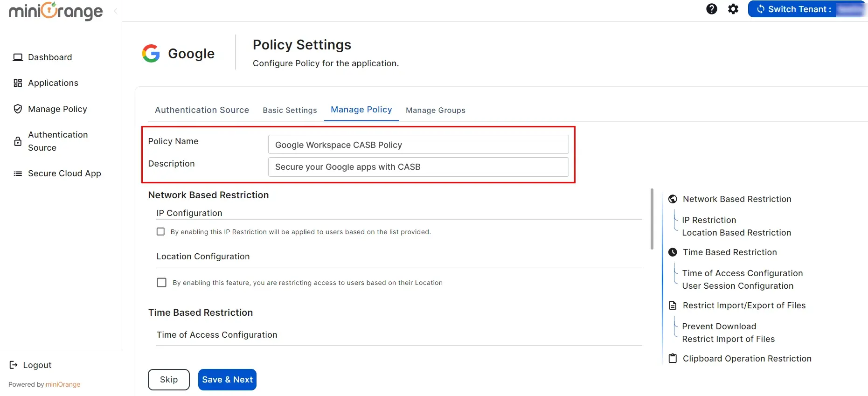The height and width of the screenshot is (396, 868).
Task: Click the Logout label in the sidebar
Action: click(37, 365)
